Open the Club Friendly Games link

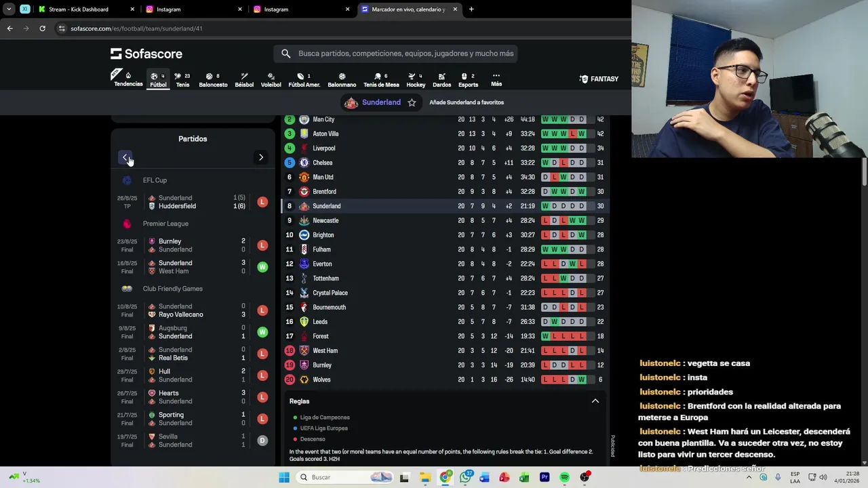tap(172, 289)
